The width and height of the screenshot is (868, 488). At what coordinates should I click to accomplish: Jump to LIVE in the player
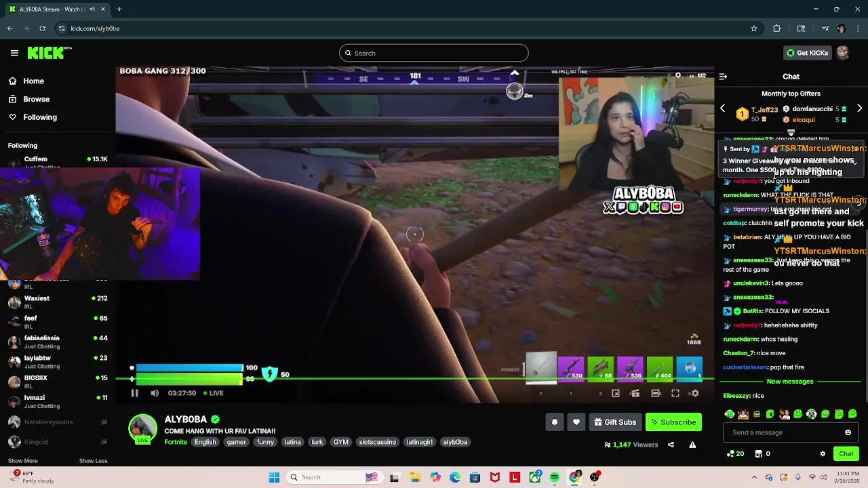pyautogui.click(x=214, y=393)
